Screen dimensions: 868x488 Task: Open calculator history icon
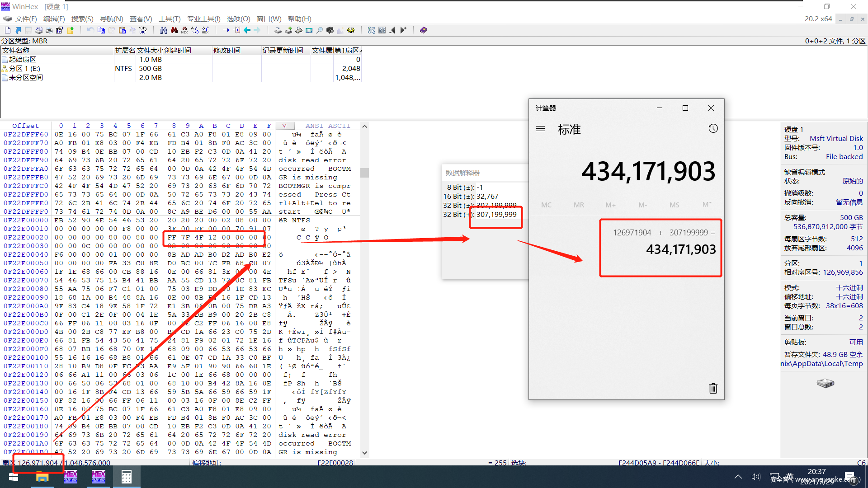coord(713,129)
